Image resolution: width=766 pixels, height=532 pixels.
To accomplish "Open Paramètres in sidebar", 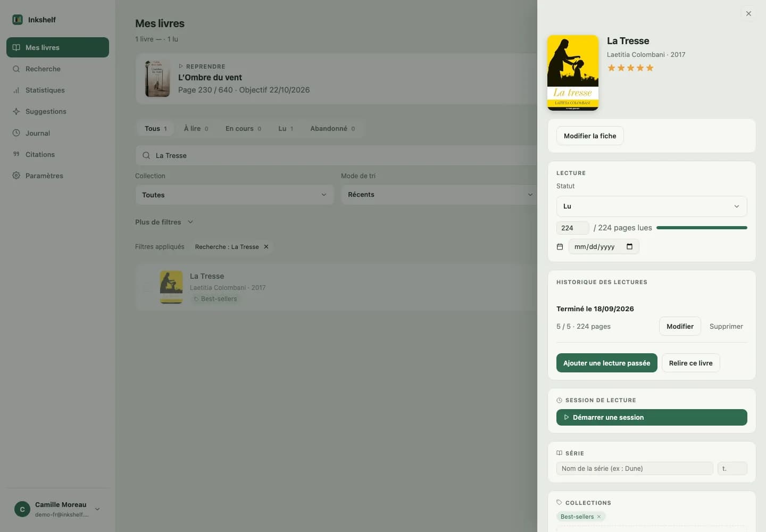I will point(57,176).
